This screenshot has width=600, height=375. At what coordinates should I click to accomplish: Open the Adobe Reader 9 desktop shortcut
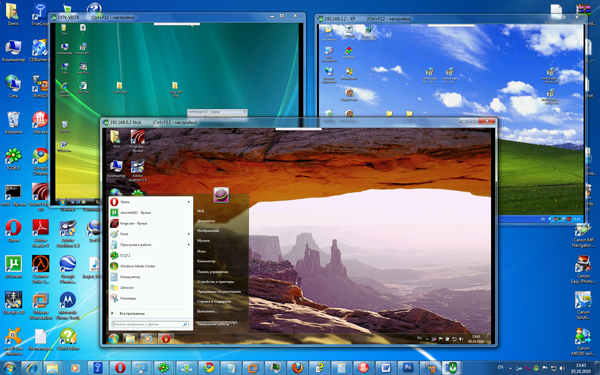point(41,233)
